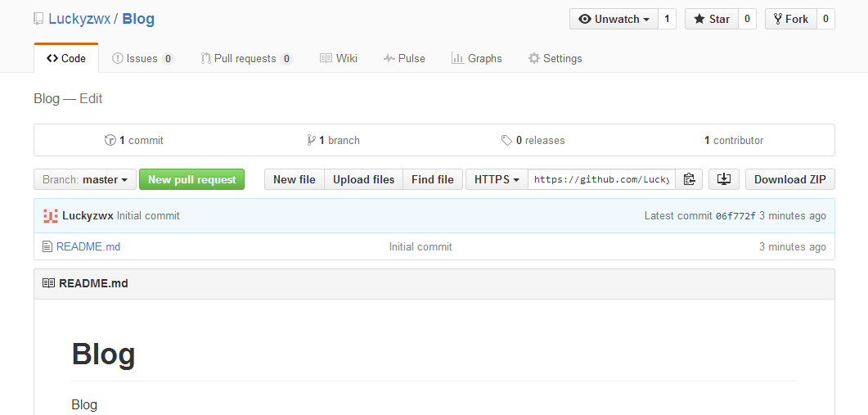Create a New file

click(295, 179)
